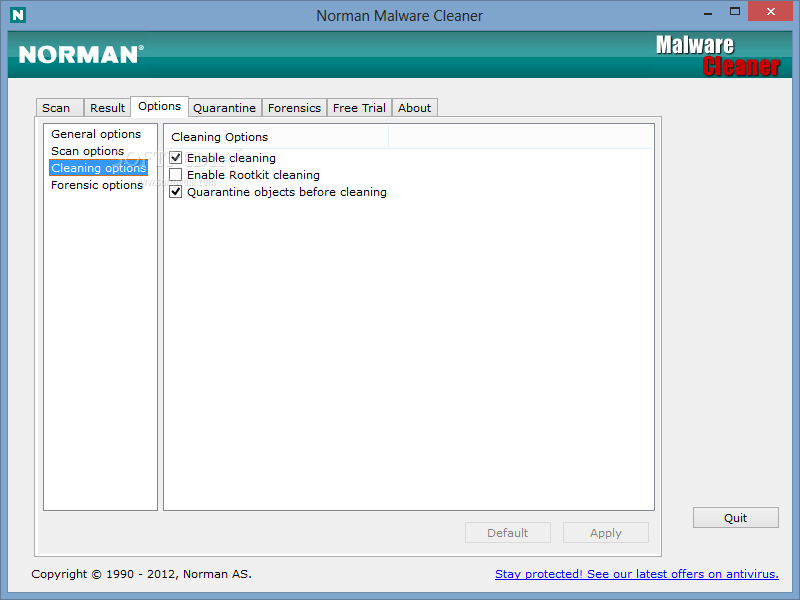Click the Default button

click(x=508, y=533)
